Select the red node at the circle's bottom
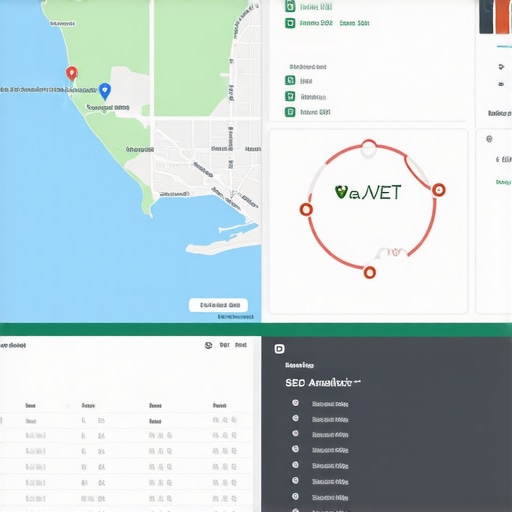This screenshot has width=512, height=512. tap(369, 272)
